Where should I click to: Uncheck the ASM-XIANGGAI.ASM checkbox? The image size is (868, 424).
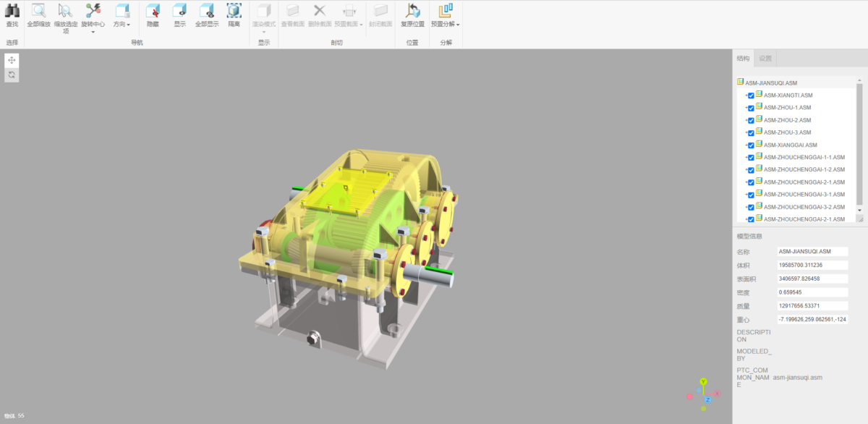click(x=751, y=145)
